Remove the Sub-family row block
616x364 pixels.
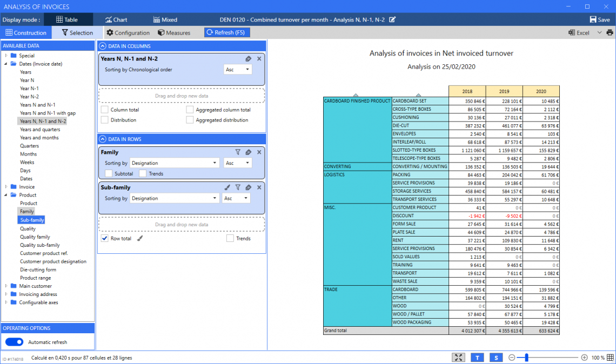(259, 187)
